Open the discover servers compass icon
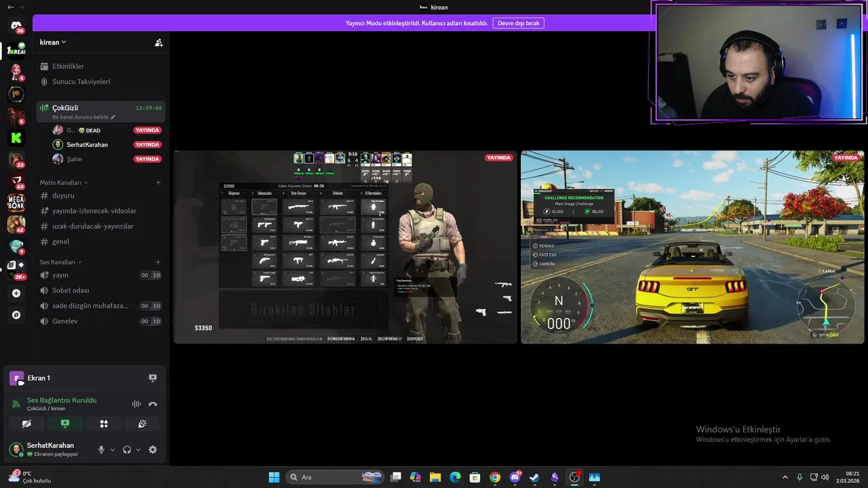Image resolution: width=868 pixels, height=488 pixels. pyautogui.click(x=16, y=315)
